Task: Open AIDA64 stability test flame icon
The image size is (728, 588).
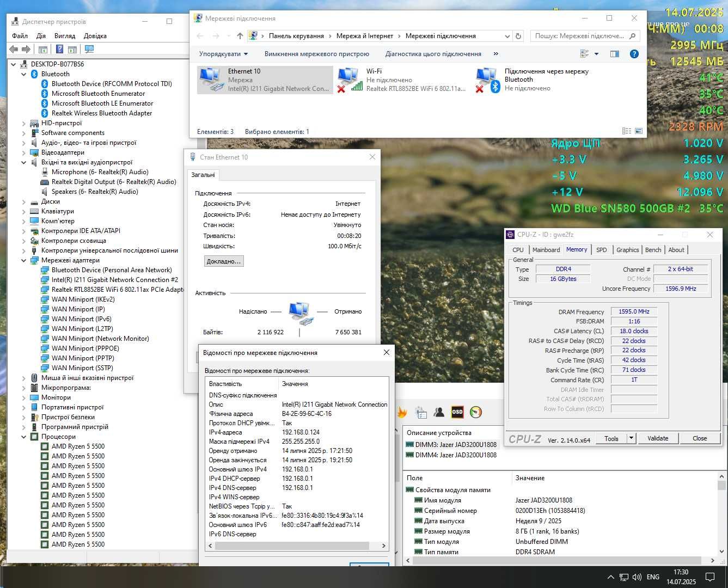Action: pyautogui.click(x=402, y=413)
